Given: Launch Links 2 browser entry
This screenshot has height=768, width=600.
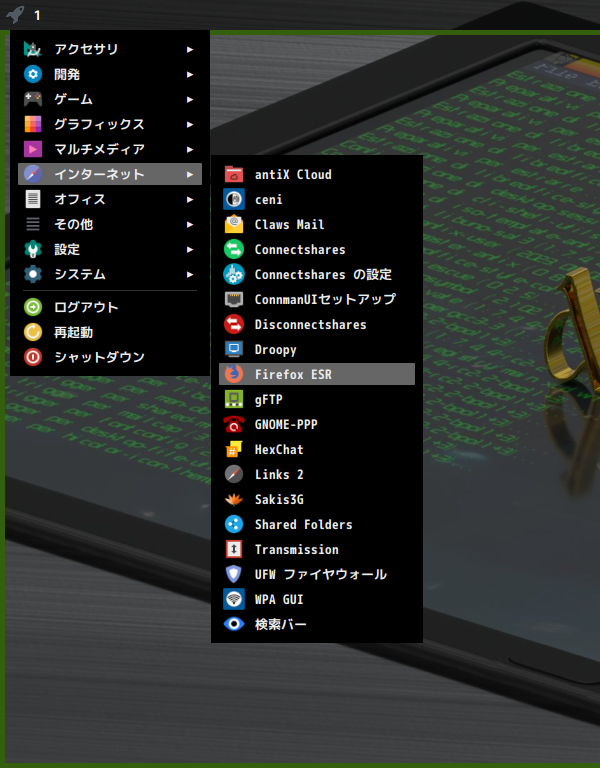Looking at the screenshot, I should coord(317,474).
